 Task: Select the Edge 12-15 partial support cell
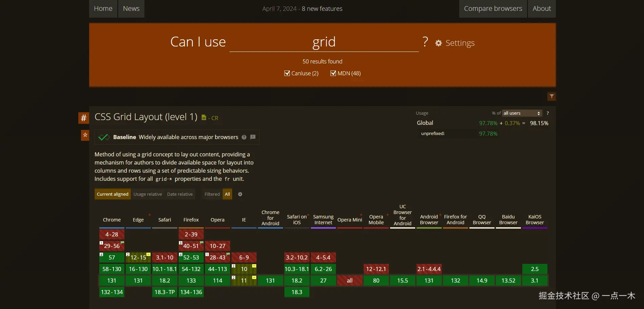(138, 257)
